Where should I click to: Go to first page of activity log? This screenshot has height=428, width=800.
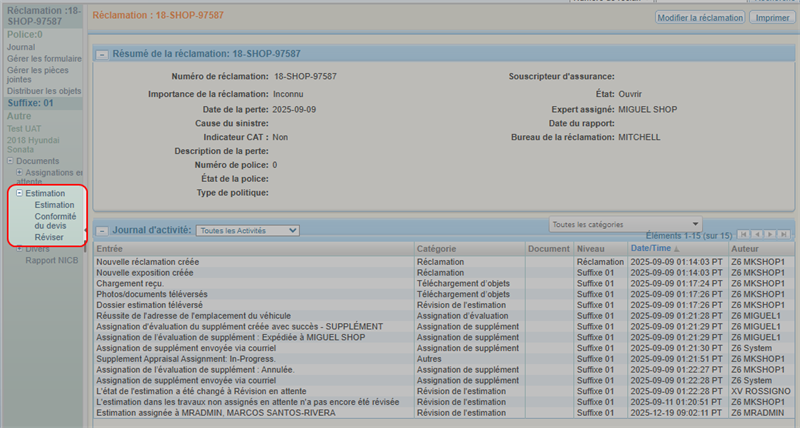(744, 234)
